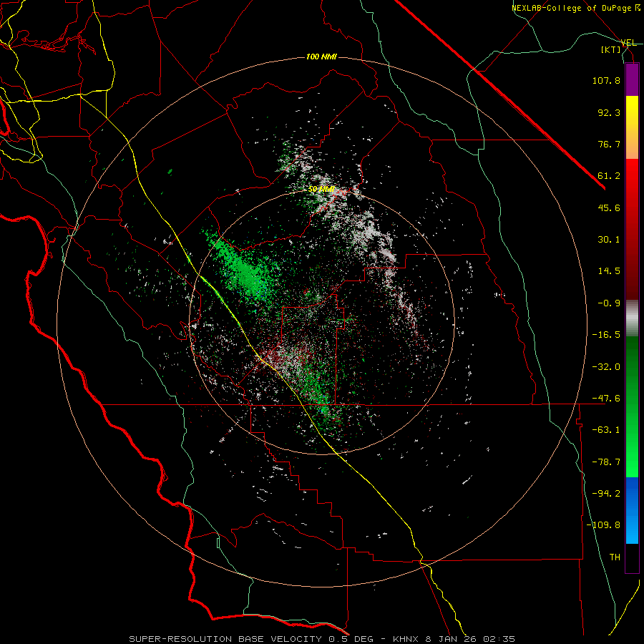Select the 45.6 legend value
The height and width of the screenshot is (644, 644).
[609, 208]
